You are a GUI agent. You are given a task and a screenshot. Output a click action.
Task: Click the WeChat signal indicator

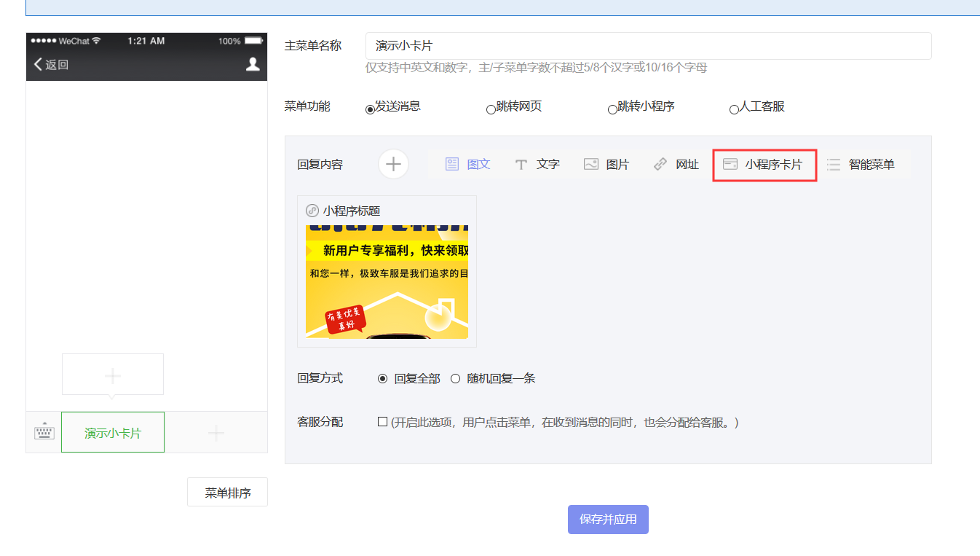pos(66,41)
